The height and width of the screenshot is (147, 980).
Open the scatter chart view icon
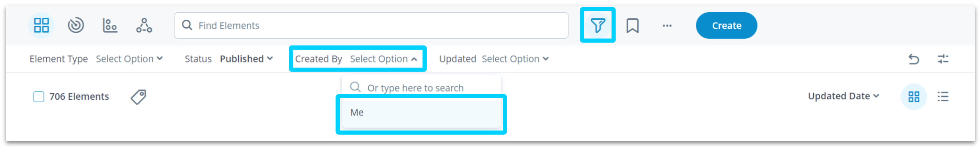[110, 25]
